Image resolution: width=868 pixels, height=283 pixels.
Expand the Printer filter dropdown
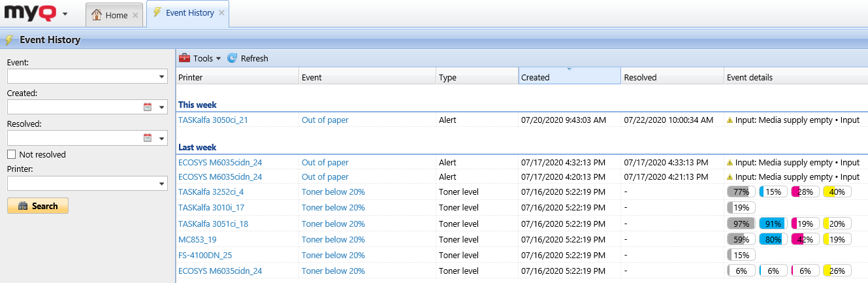161,185
